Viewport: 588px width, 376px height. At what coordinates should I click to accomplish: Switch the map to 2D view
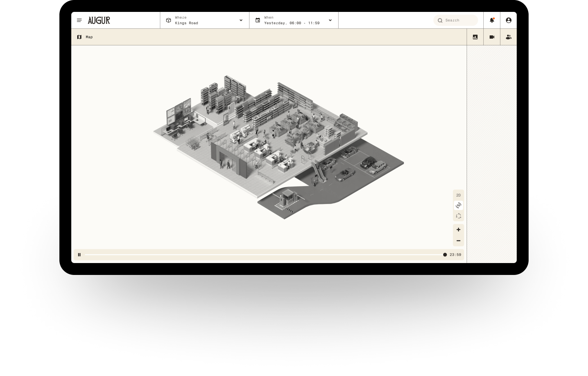[458, 195]
